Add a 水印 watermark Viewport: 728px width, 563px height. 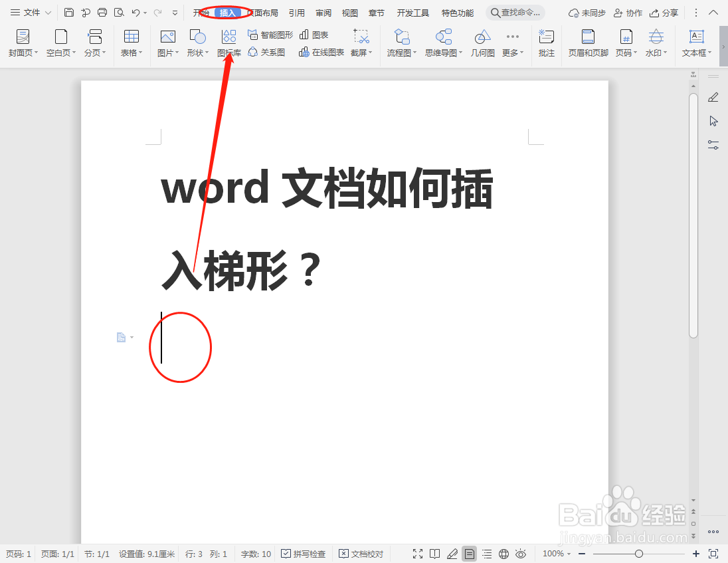tap(656, 43)
